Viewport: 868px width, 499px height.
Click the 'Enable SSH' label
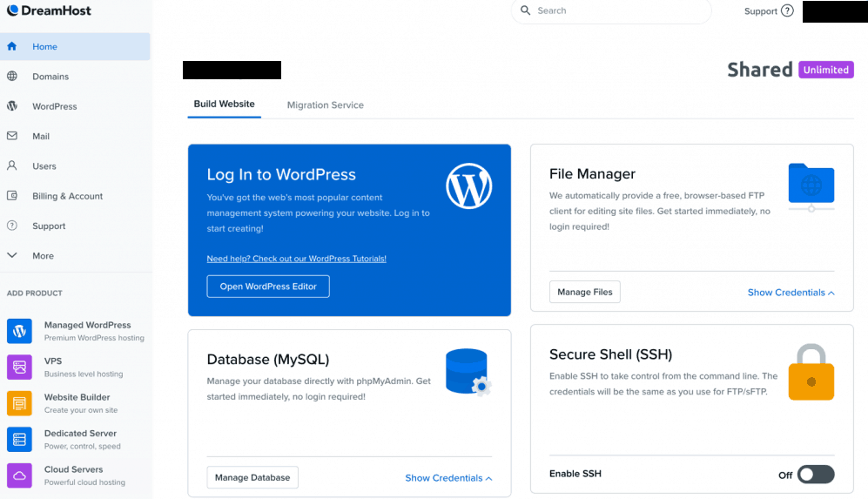coord(575,474)
